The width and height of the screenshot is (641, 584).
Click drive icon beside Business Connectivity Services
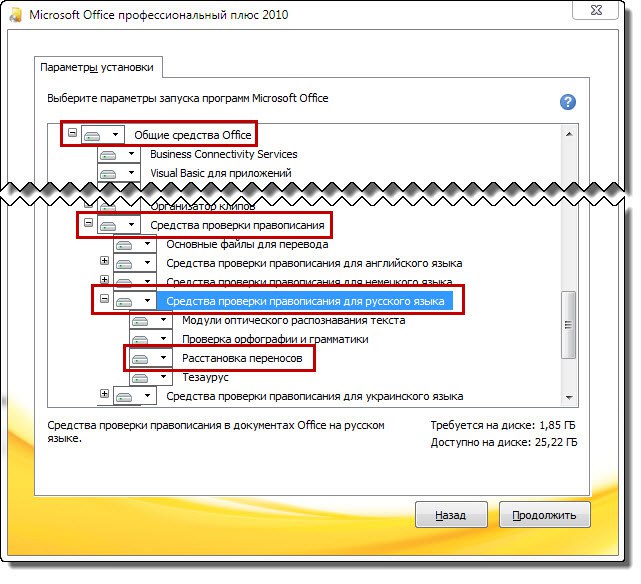click(109, 155)
